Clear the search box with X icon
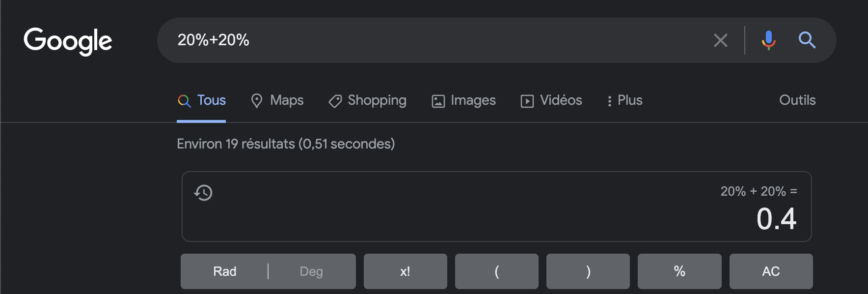Screen dimensions: 868x294 pyautogui.click(x=720, y=40)
